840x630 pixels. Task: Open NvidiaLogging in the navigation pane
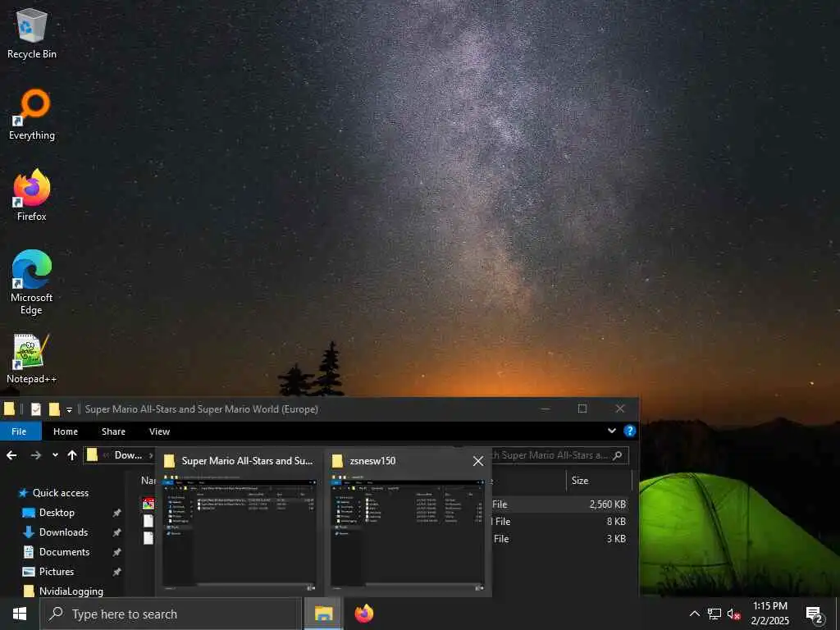click(x=63, y=591)
